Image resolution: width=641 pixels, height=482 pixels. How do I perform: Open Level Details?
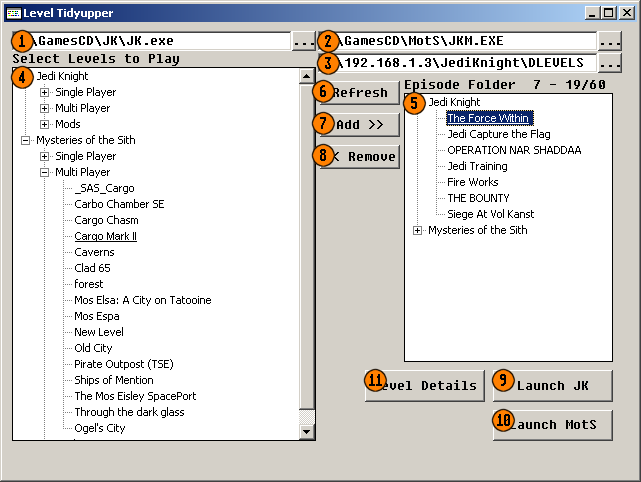pyautogui.click(x=425, y=386)
